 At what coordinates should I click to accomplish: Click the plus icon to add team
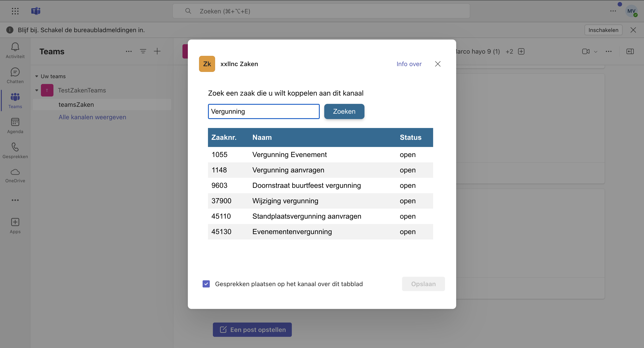tap(157, 51)
